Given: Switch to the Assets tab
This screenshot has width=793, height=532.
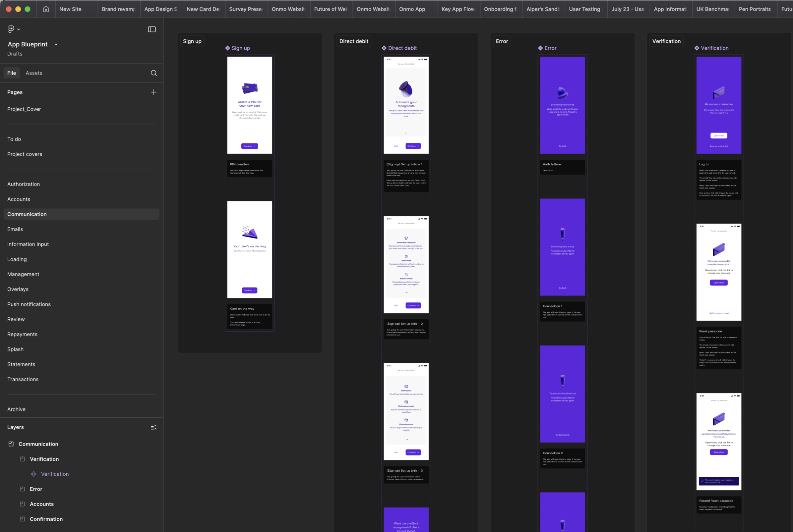Looking at the screenshot, I should (34, 73).
